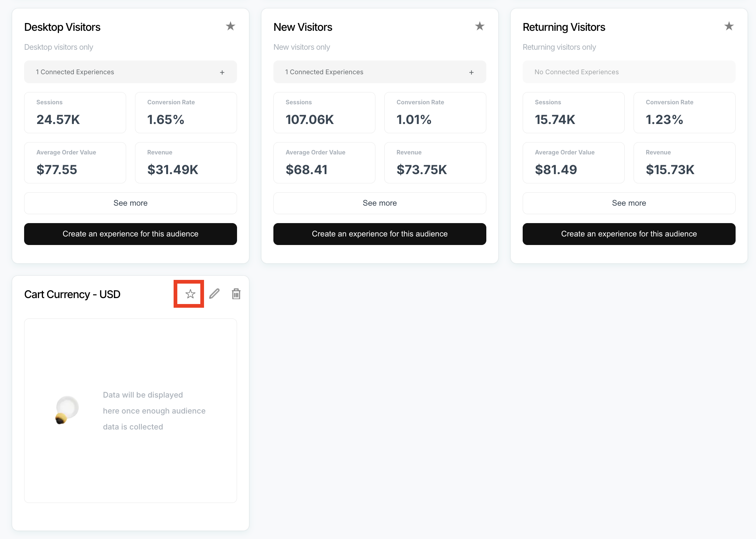Click the Desktop Visitors Sessions metric tile
The height and width of the screenshot is (539, 756).
[x=75, y=112]
